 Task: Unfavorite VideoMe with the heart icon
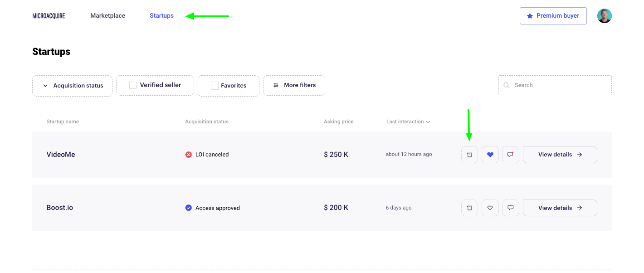[x=490, y=155]
